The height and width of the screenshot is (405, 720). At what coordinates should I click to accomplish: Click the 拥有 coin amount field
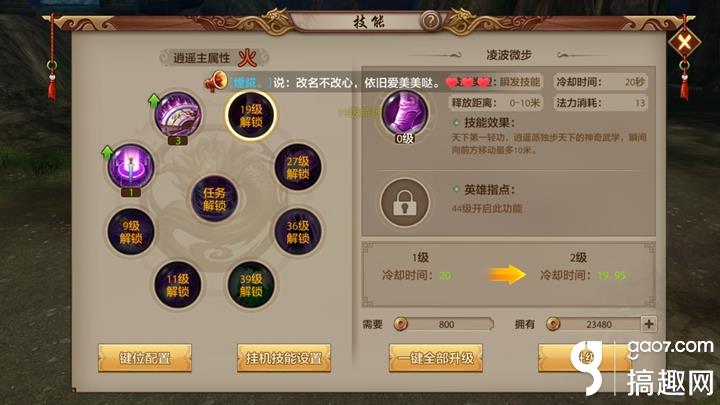(x=594, y=324)
